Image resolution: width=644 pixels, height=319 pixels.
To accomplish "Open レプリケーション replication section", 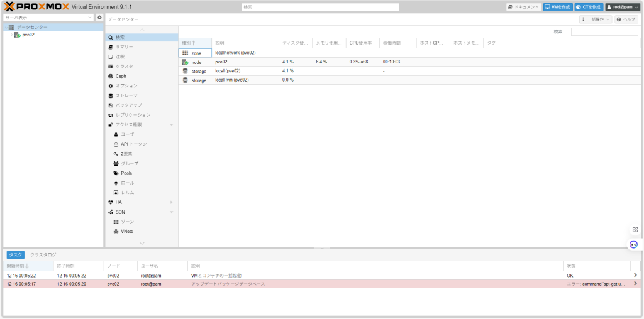I will coord(133,115).
